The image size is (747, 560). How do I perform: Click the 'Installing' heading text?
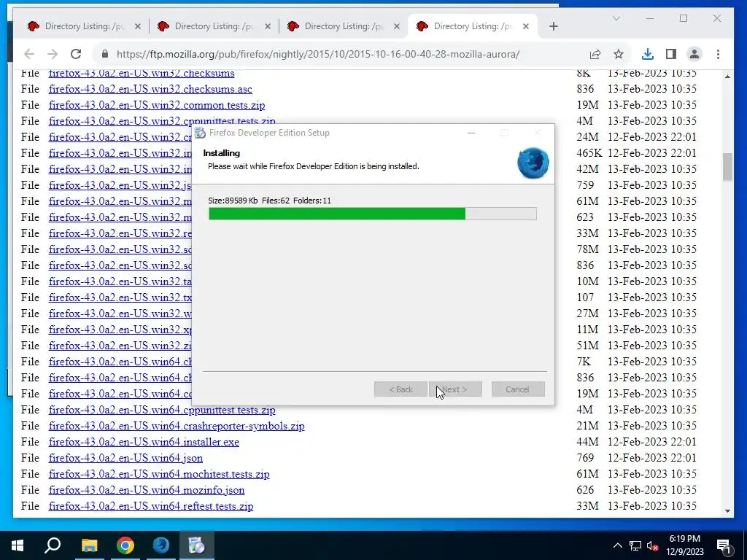(x=222, y=153)
